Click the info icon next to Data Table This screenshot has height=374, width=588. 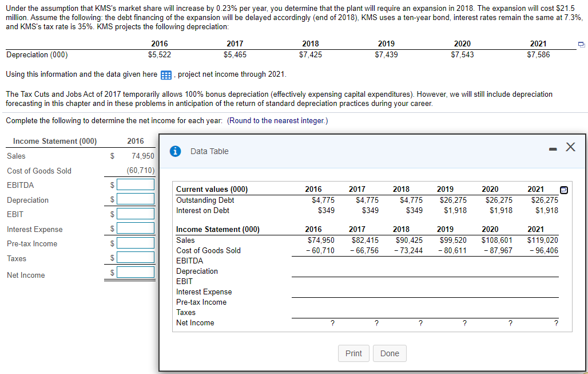[x=175, y=151]
